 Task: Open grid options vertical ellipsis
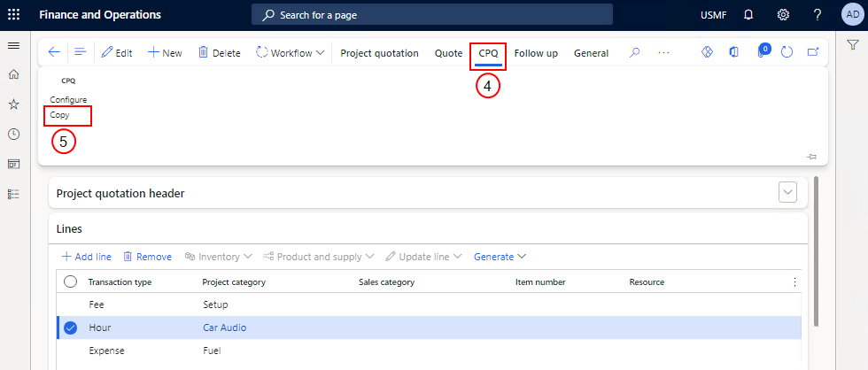795,282
